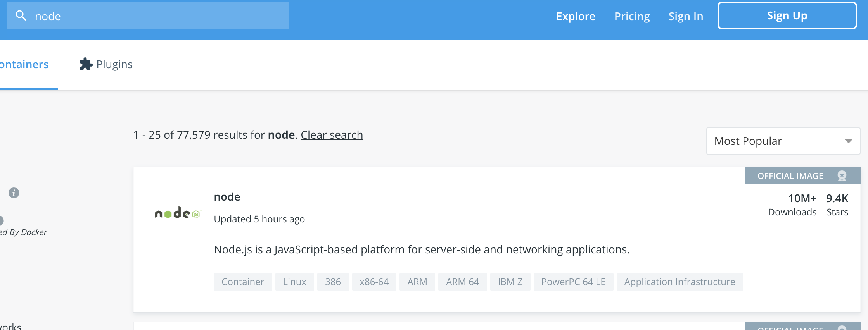Click the Node.js description text
Image resolution: width=868 pixels, height=330 pixels.
422,249
